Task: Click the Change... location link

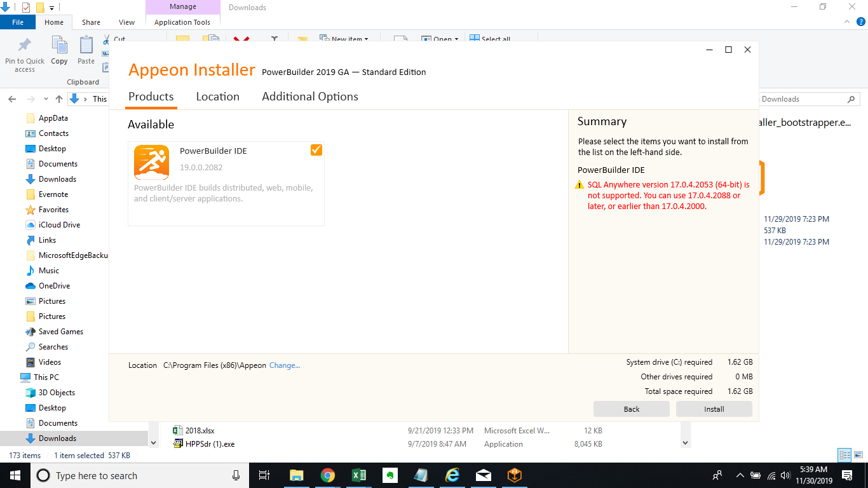Action: click(285, 365)
